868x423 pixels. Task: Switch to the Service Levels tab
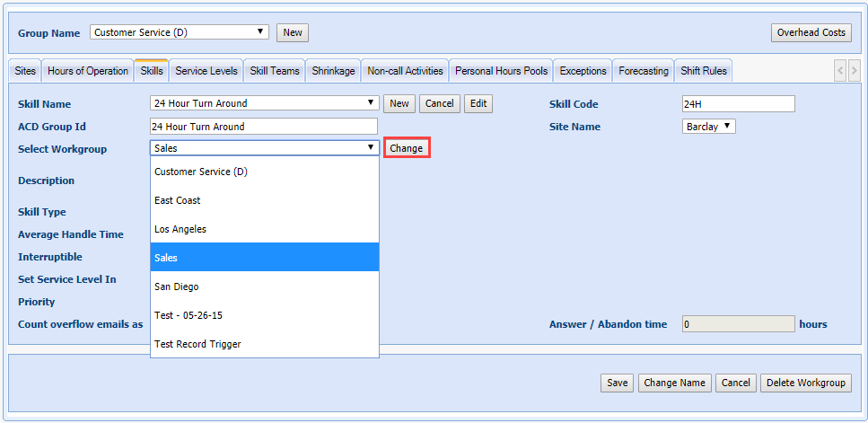[x=206, y=71]
